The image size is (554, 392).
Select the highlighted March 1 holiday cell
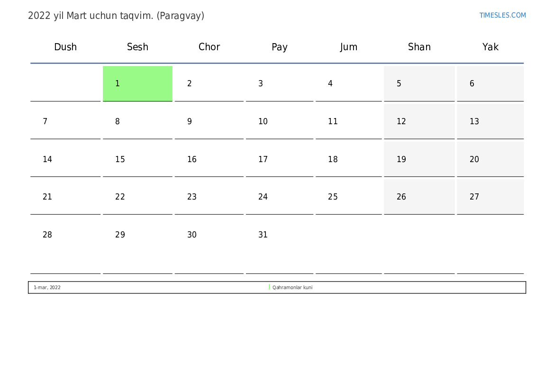[x=137, y=83]
